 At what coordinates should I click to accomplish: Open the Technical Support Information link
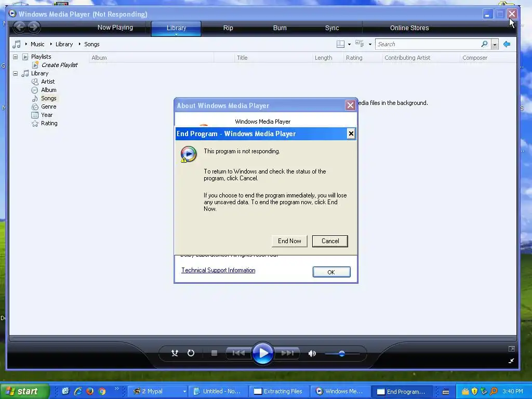[218, 270]
